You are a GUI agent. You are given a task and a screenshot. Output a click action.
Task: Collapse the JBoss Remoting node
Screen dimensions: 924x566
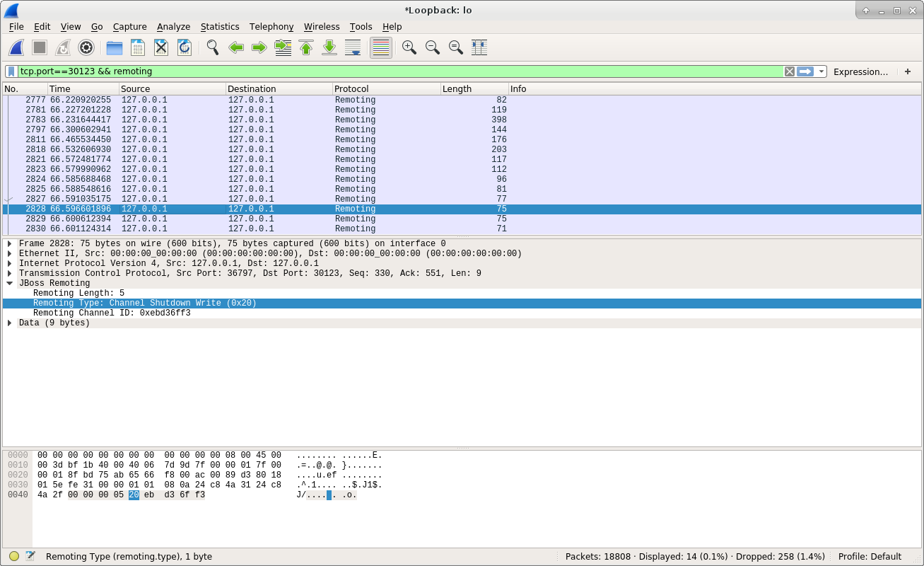point(10,283)
